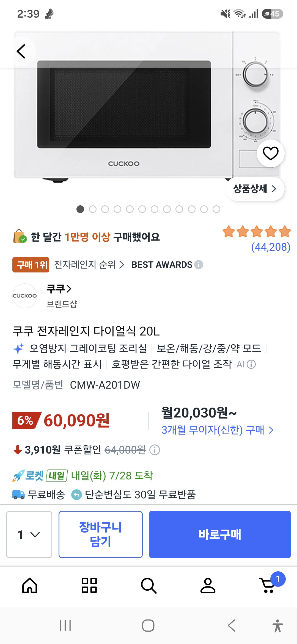Jump to the last image carousel dot
297x644 pixels.
(216, 209)
